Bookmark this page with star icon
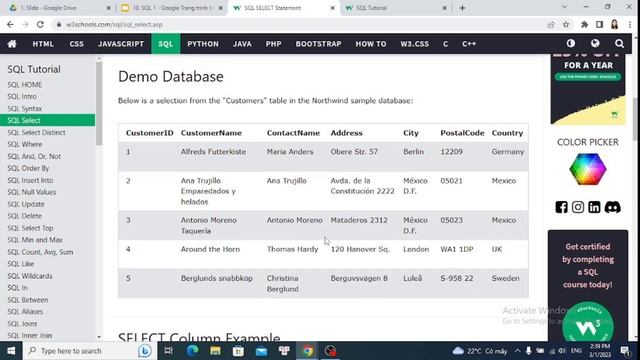This screenshot has height=360, width=640. pos(566,24)
